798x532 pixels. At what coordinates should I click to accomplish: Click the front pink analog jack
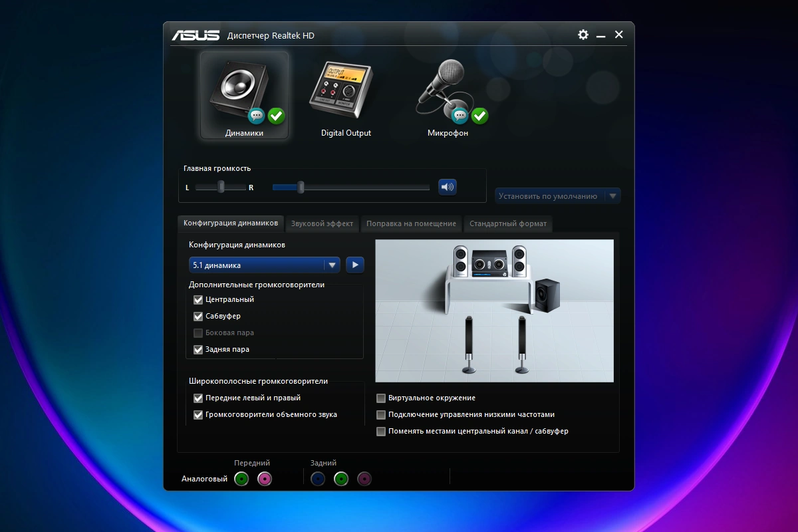[265, 479]
